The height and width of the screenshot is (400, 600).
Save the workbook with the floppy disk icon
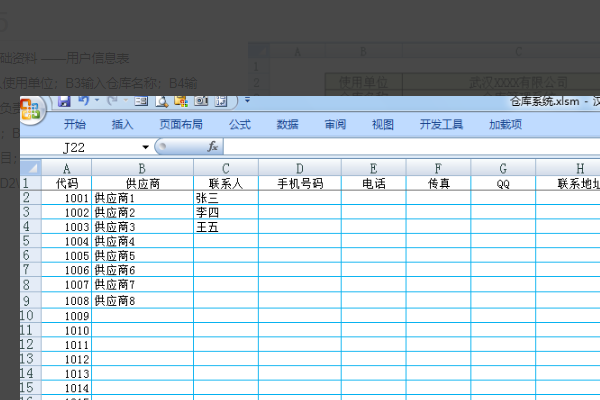64,101
